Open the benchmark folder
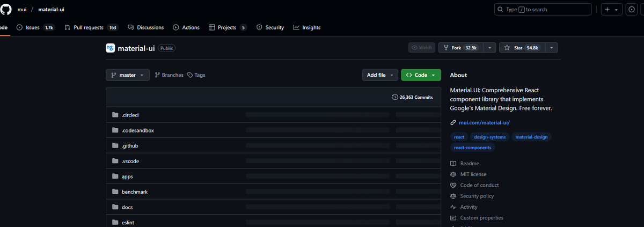 (135, 192)
